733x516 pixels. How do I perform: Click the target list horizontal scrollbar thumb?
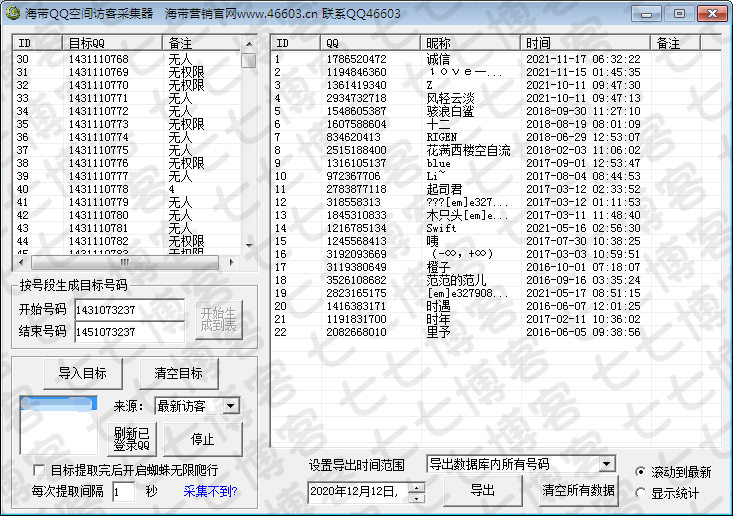[x=124, y=263]
